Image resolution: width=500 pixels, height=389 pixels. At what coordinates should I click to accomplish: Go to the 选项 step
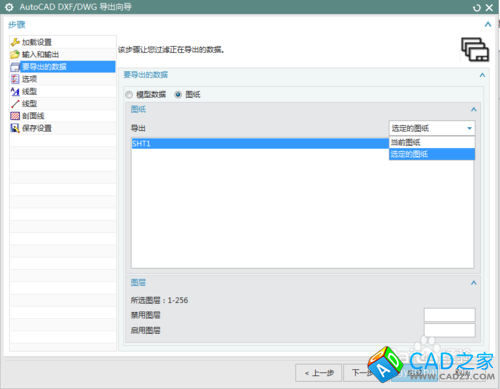63,79
